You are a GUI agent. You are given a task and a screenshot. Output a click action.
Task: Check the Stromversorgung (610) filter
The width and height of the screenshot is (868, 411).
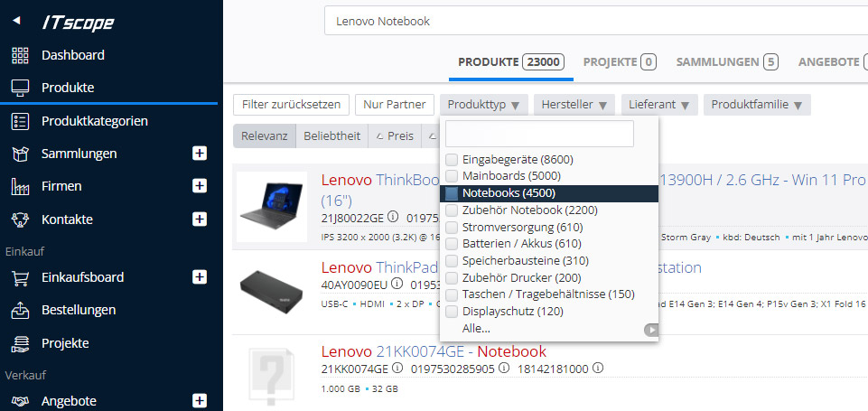[x=452, y=227]
